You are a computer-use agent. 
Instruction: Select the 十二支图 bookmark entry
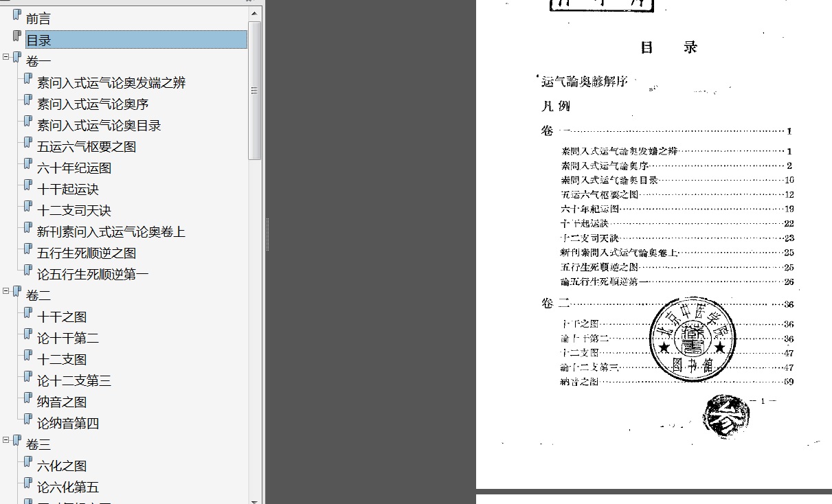point(62,360)
